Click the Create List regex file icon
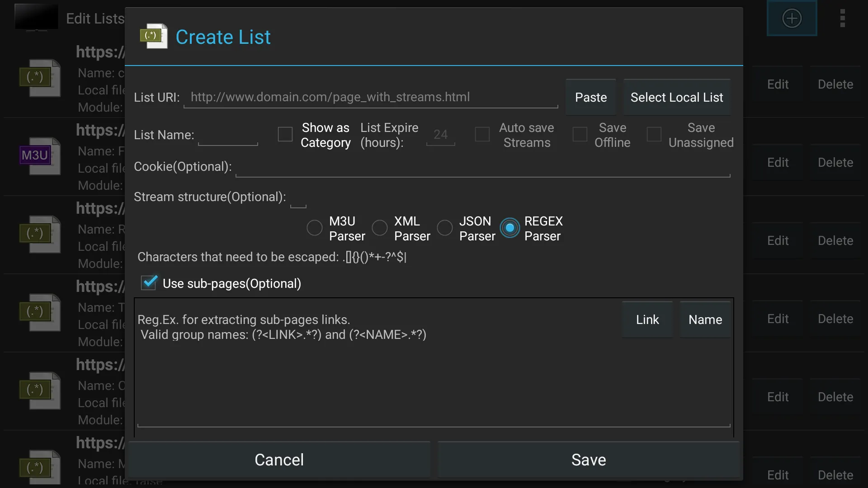Image resolution: width=868 pixels, height=488 pixels. [x=154, y=36]
